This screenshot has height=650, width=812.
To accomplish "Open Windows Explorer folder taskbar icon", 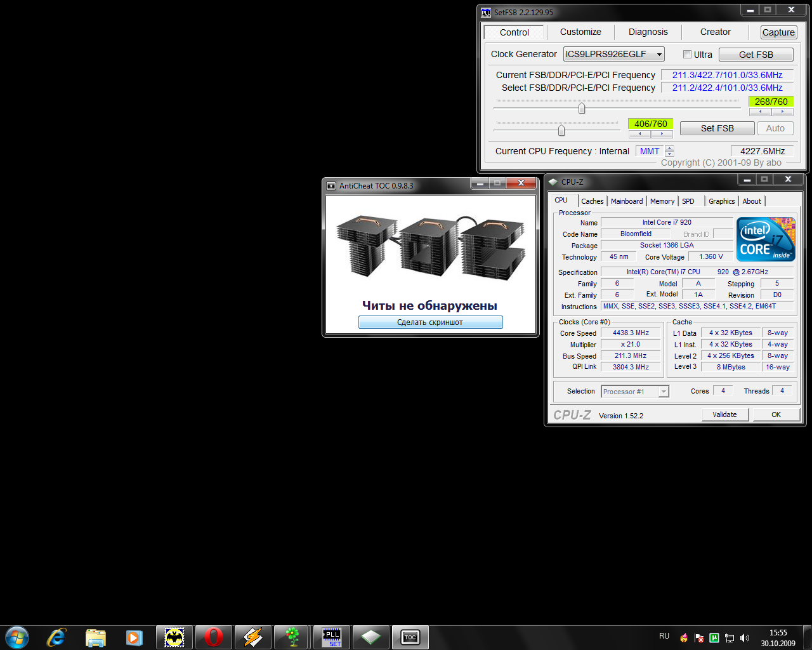I will tap(96, 637).
